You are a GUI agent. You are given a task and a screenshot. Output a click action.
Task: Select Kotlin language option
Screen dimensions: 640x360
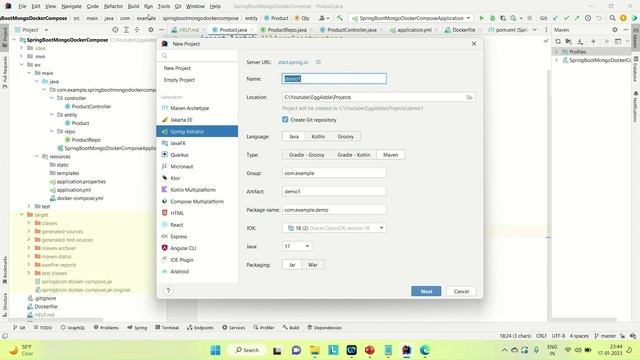318,136
